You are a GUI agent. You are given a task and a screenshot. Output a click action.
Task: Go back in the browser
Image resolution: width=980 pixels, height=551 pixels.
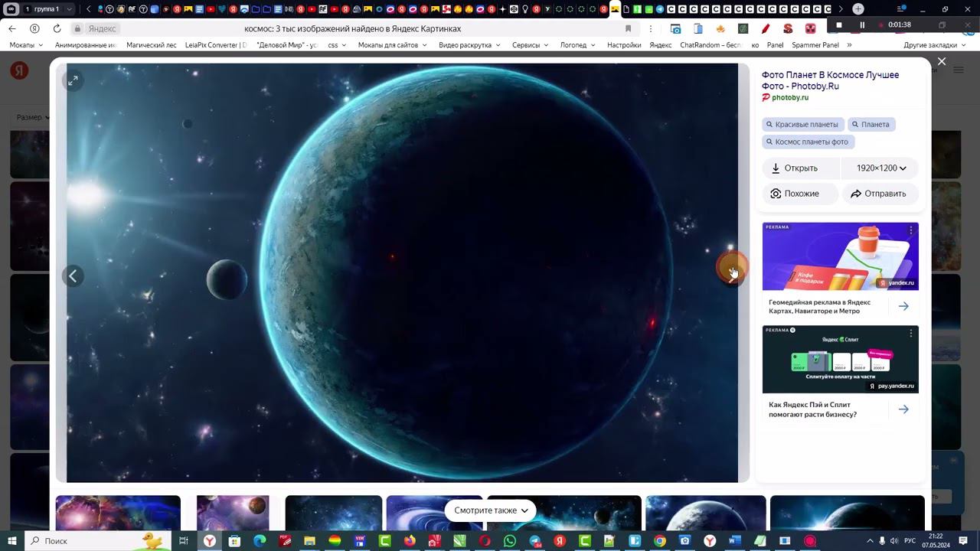[12, 28]
